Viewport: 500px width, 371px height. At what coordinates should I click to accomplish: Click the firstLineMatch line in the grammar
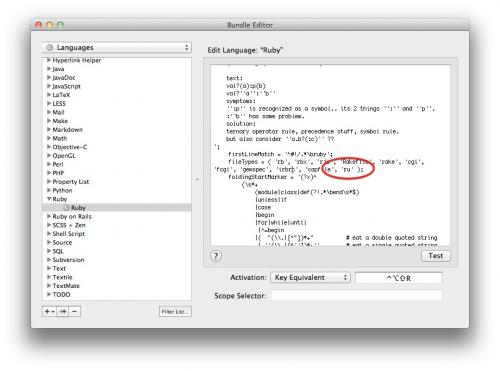[280, 154]
